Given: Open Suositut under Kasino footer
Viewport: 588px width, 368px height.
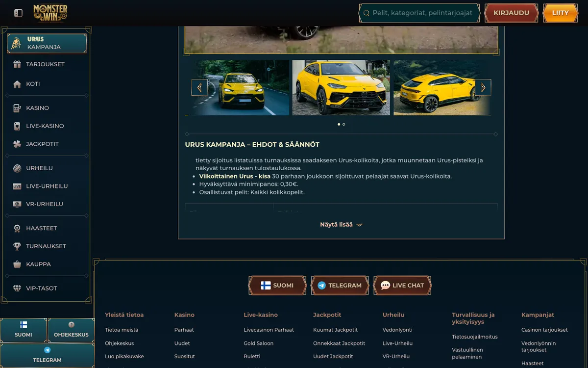Looking at the screenshot, I should [x=185, y=357].
